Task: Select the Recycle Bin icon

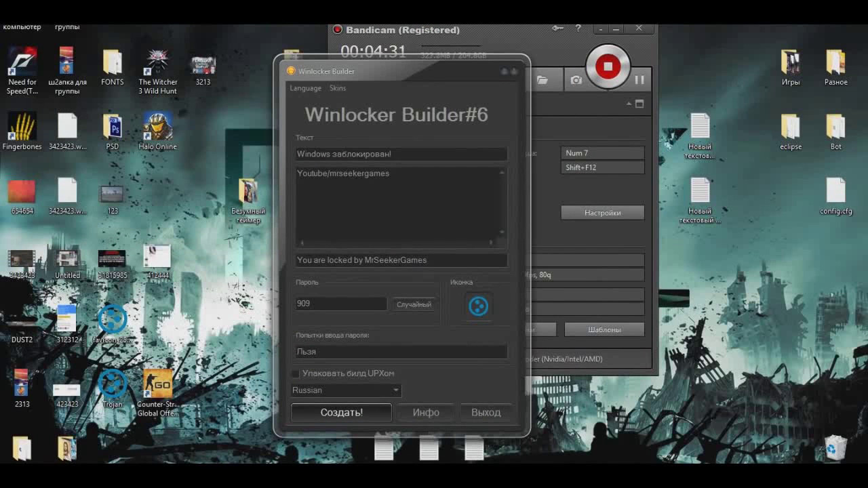Action: coord(836,448)
